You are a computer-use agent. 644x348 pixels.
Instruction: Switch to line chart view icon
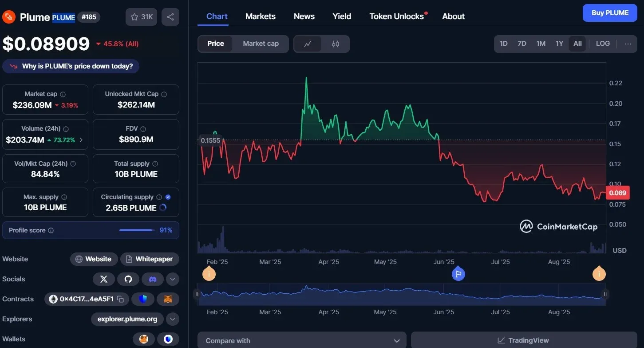[x=308, y=44]
